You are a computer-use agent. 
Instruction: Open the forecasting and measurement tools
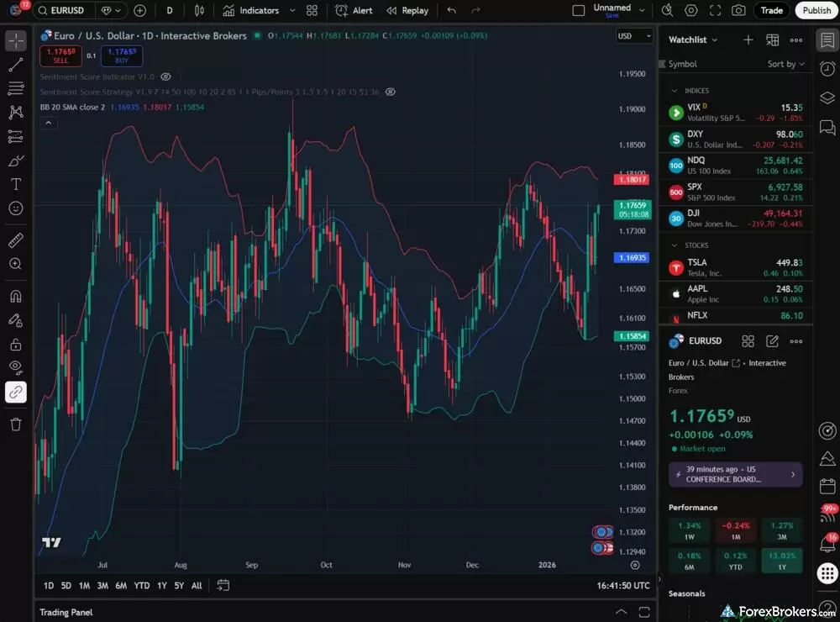(x=16, y=137)
